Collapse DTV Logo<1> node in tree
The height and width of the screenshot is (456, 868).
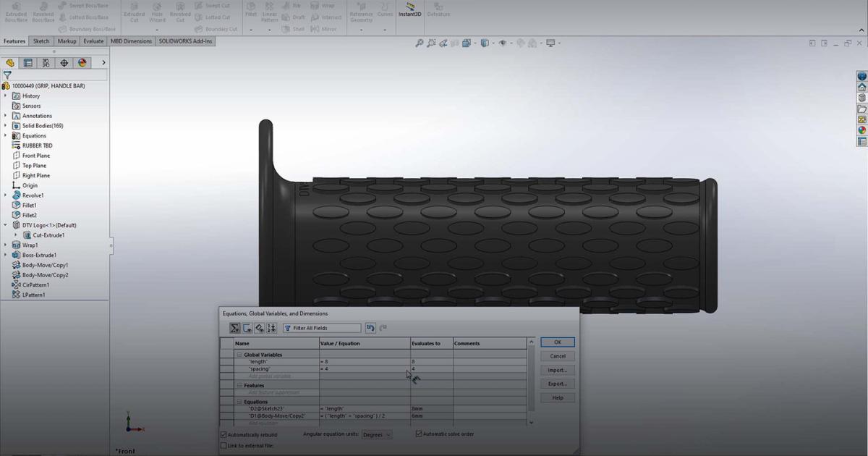pos(6,225)
